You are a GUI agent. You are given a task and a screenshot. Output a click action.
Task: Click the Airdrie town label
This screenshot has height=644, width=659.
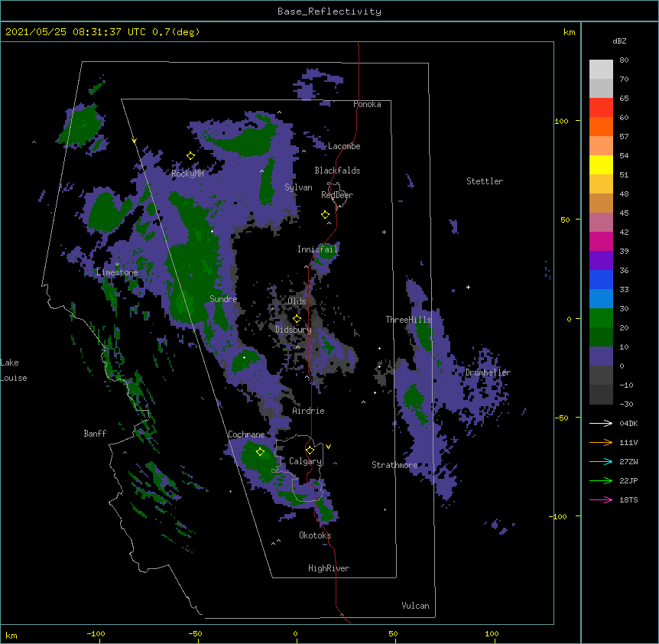coord(309,411)
